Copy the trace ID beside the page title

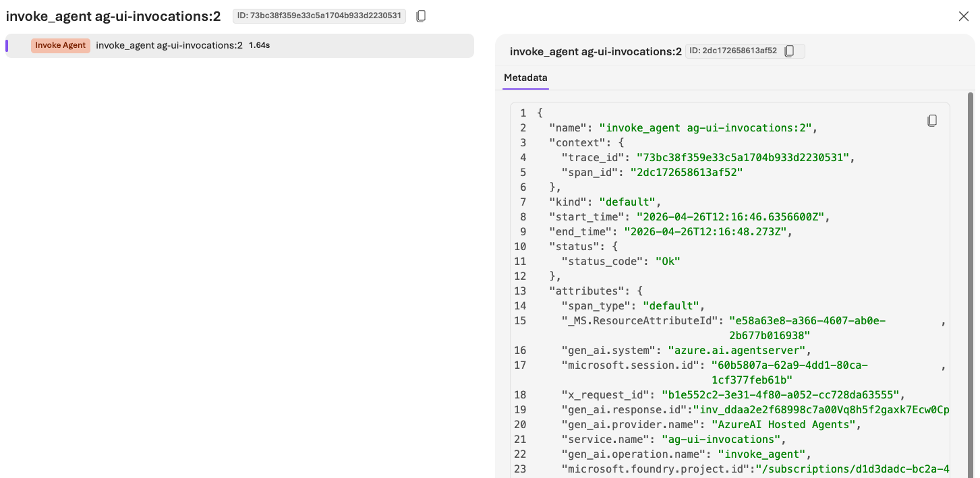pyautogui.click(x=421, y=16)
